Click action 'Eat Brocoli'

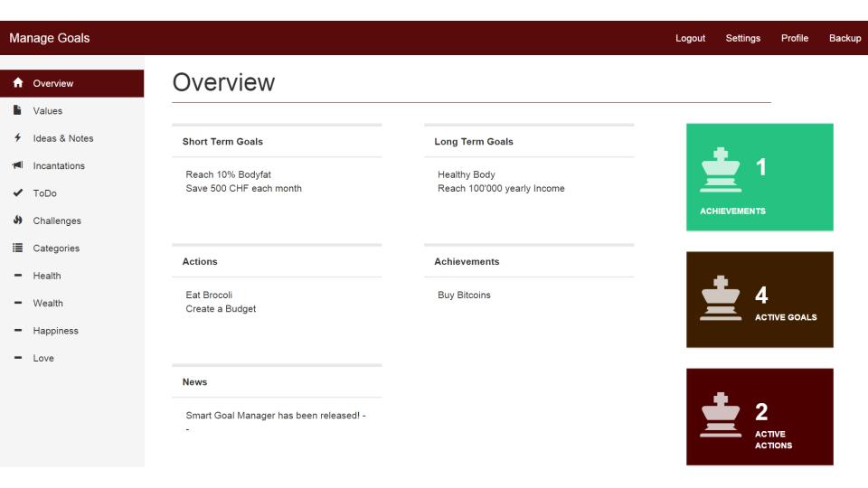tap(209, 295)
